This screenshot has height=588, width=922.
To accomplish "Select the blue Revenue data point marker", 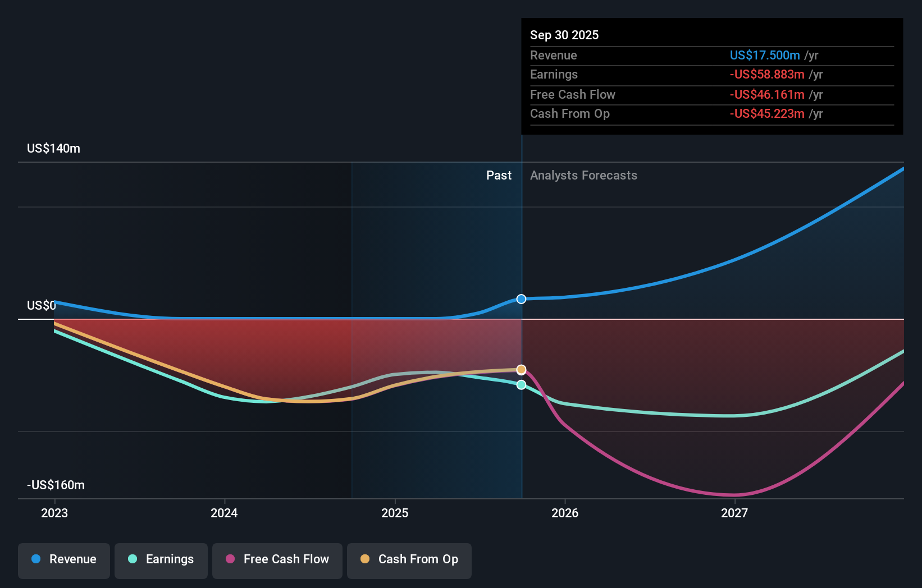I will click(521, 299).
